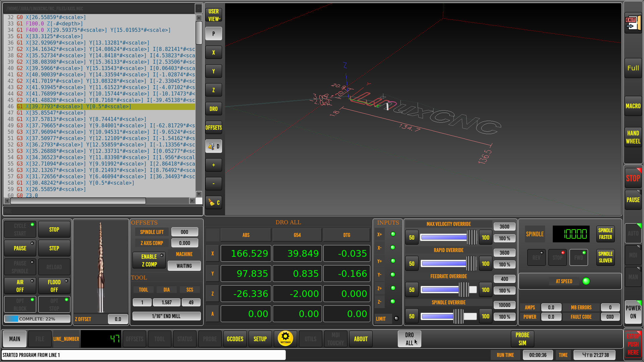The image size is (644, 362).
Task: Open the USER VIEW dropdown
Action: click(214, 15)
